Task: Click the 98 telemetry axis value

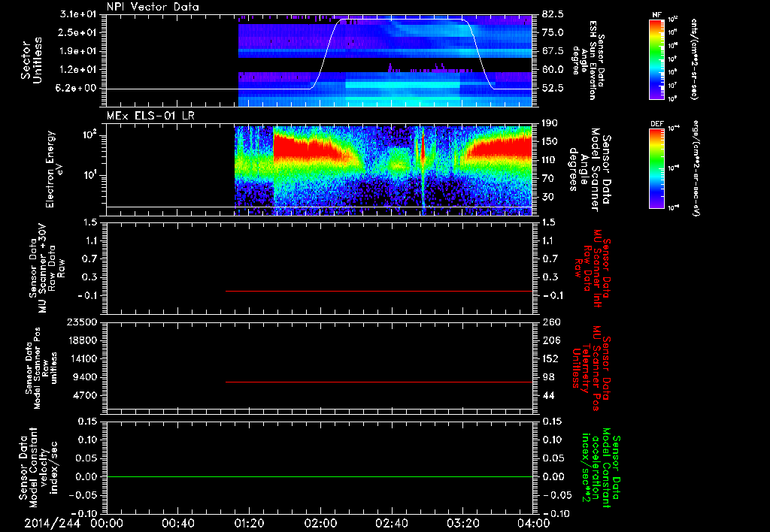Action: pos(548,377)
